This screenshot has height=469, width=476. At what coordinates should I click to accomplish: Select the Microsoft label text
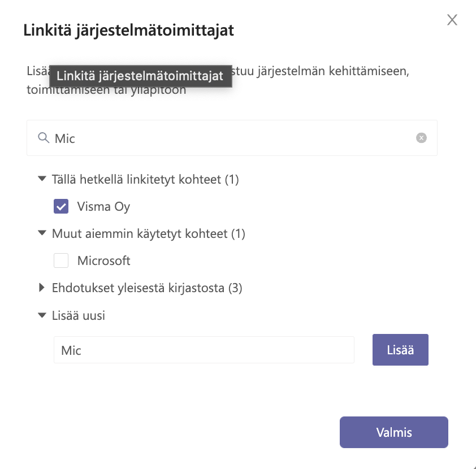click(103, 260)
